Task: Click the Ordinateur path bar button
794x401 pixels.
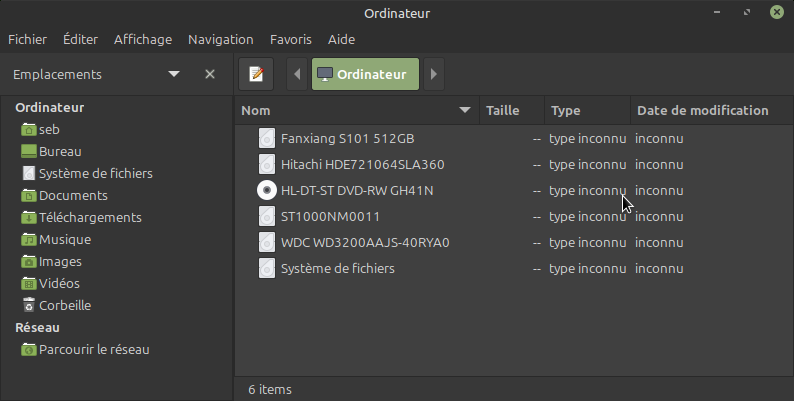Action: (x=365, y=74)
